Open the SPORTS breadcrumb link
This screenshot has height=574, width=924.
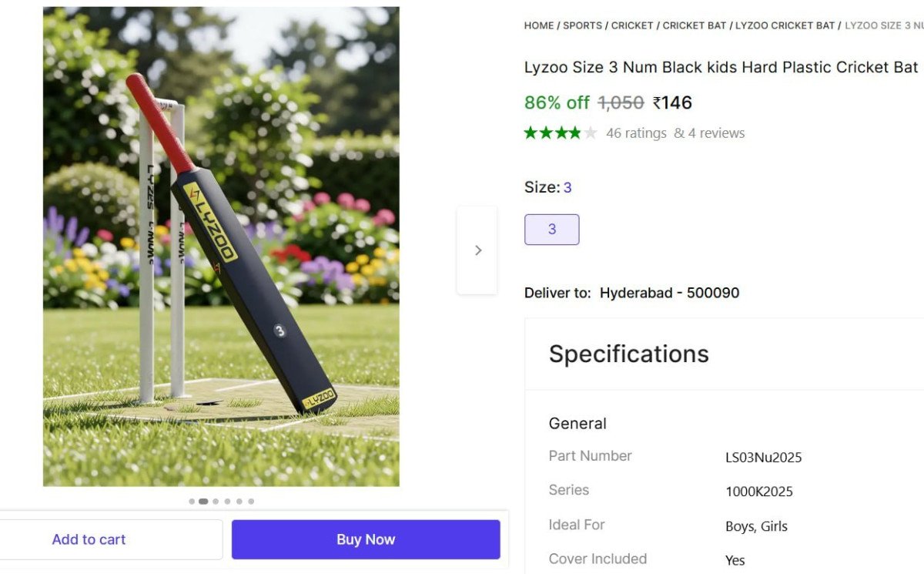[582, 25]
